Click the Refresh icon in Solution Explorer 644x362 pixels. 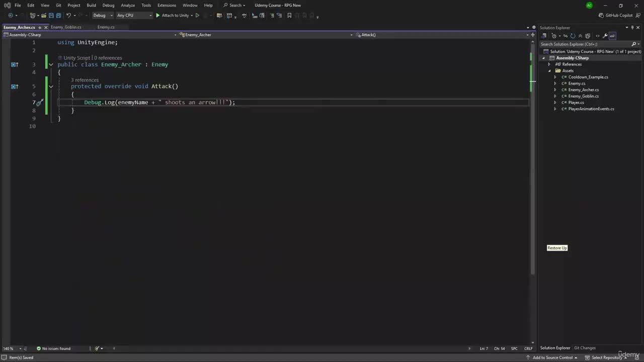573,36
